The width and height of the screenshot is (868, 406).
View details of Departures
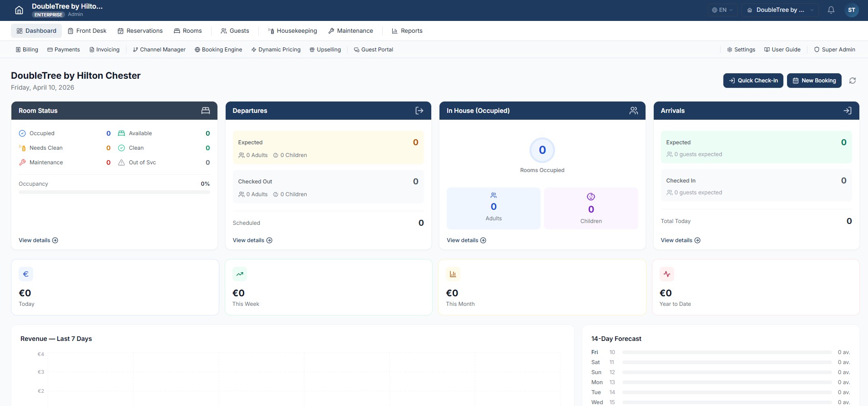point(252,240)
